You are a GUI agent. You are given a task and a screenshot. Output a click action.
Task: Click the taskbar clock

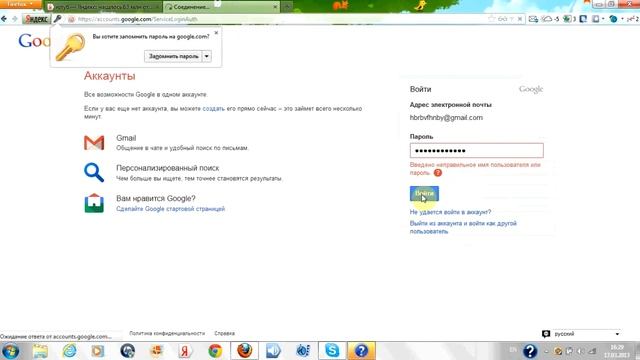pyautogui.click(x=617, y=351)
